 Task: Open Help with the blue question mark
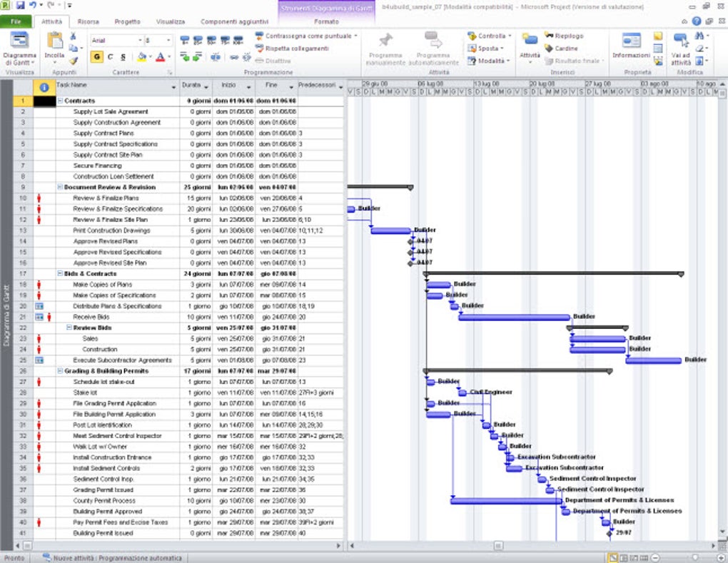697,21
